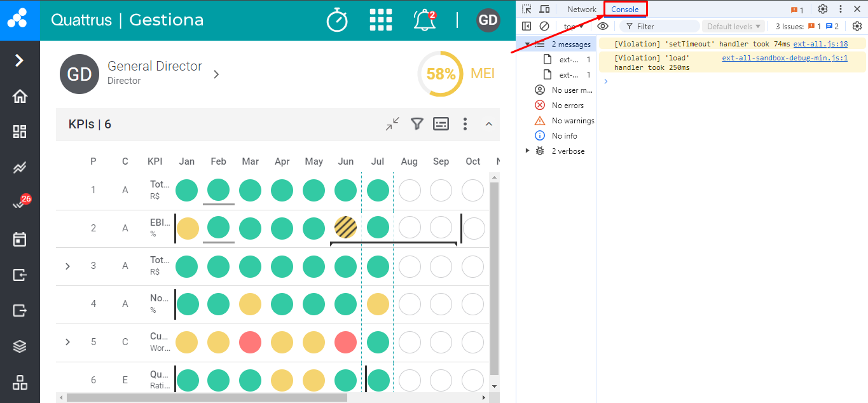Expand General Director profile chevron

[x=216, y=74]
